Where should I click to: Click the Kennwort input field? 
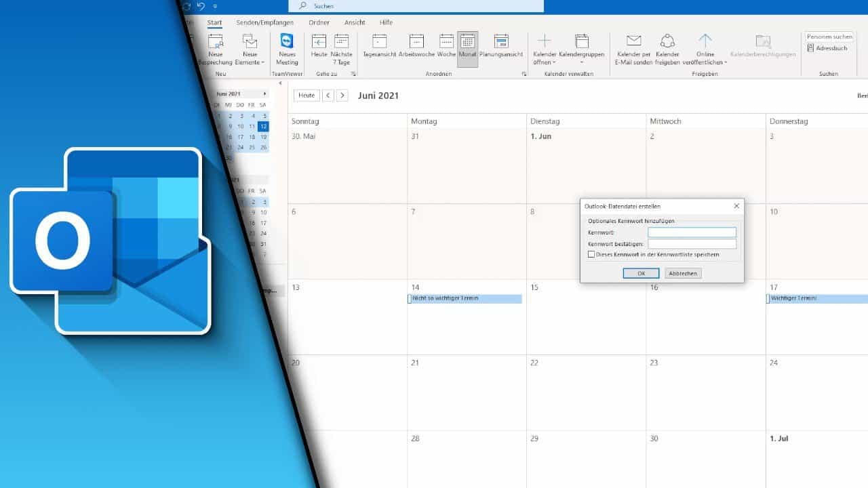[x=692, y=232]
